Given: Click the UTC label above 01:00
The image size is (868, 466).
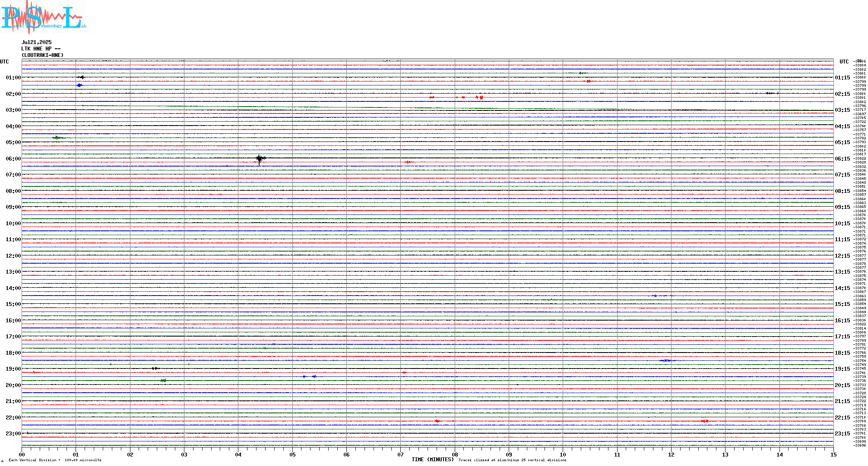Looking at the screenshot, I should tap(4, 62).
